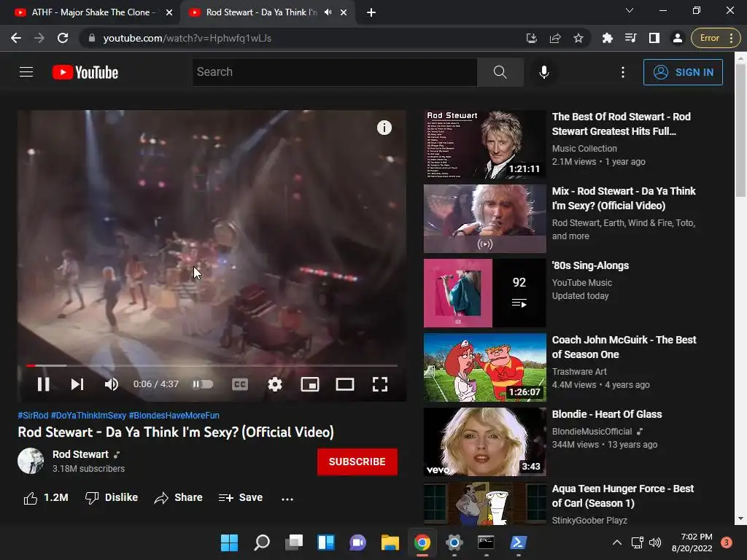Click the URL address bar
The height and width of the screenshot is (560, 747).
305,38
